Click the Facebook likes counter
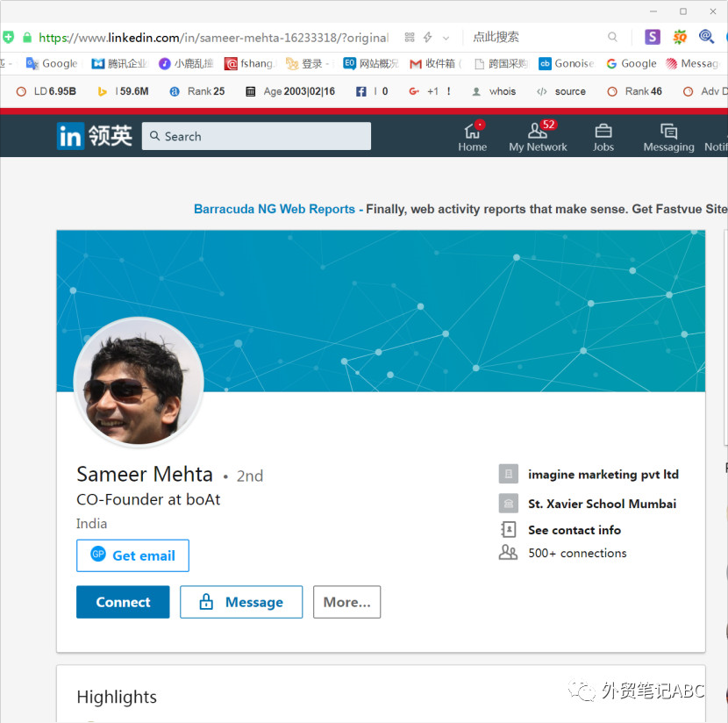 [x=372, y=91]
